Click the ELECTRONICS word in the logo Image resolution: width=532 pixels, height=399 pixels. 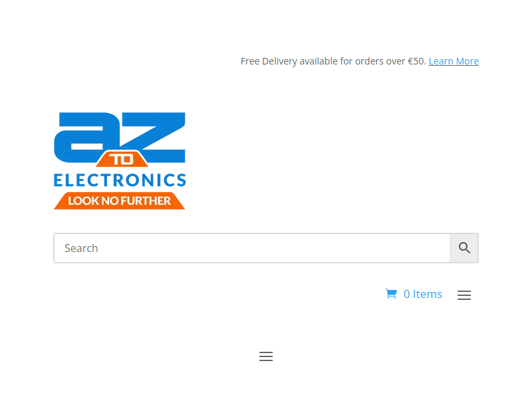point(120,180)
